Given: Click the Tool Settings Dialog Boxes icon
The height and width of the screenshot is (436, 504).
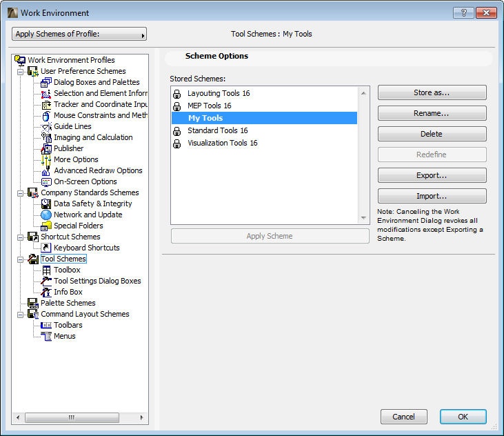Looking at the screenshot, I should [46, 281].
